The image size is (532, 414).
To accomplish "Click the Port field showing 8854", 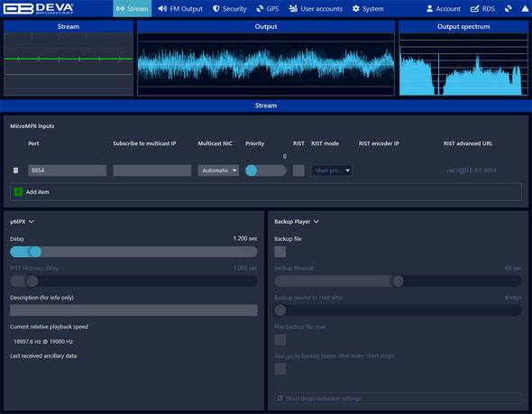I will pyautogui.click(x=68, y=170).
